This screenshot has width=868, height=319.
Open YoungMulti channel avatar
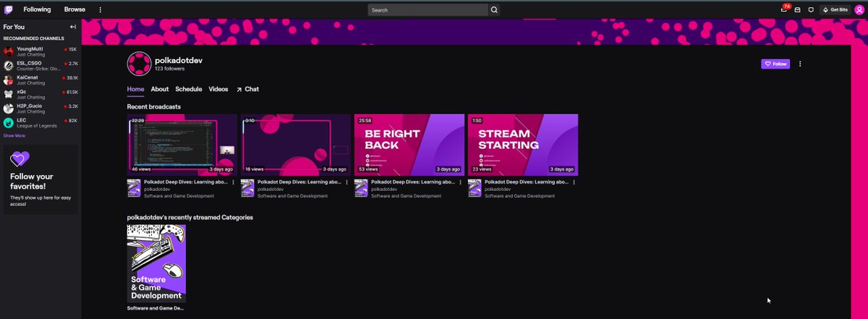point(8,51)
